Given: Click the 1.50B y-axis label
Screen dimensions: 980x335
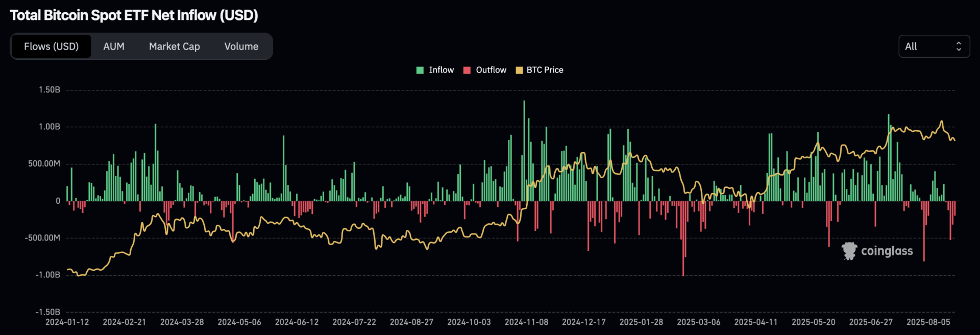Looking at the screenshot, I should point(50,90).
